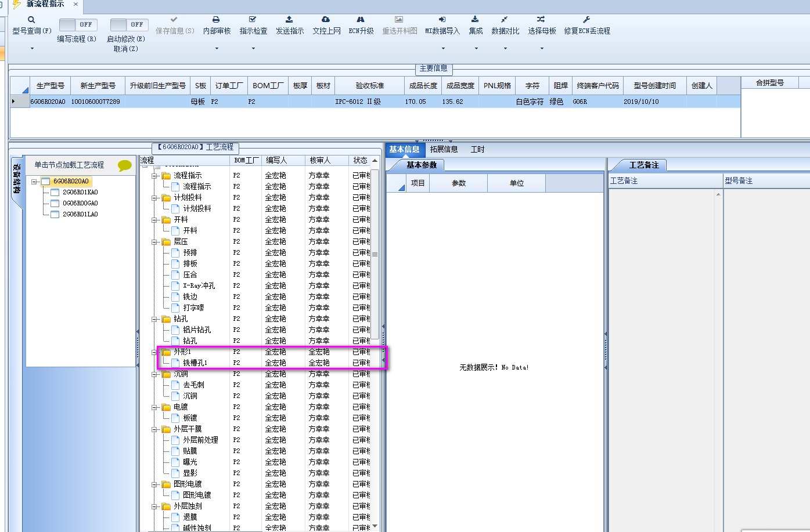Collapse the 6G06R020A0 root tree node
This screenshot has width=810, height=532.
pyautogui.click(x=34, y=182)
